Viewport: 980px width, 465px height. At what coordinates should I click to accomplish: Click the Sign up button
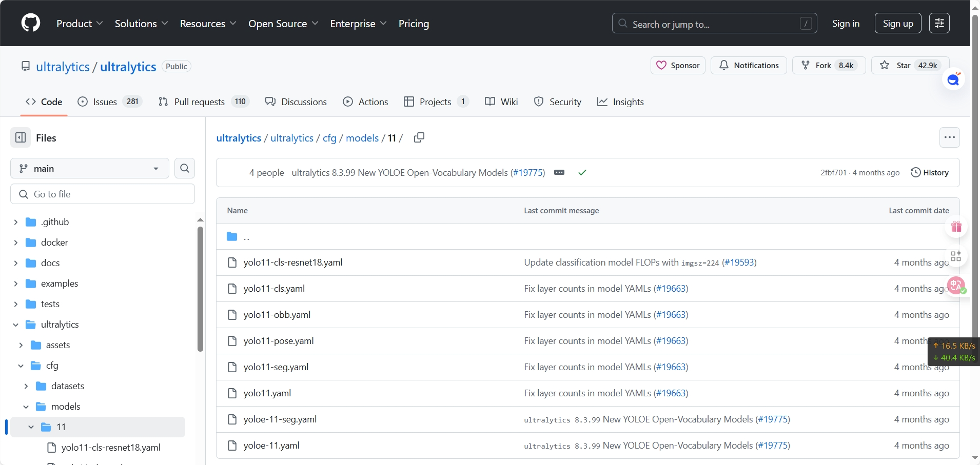tap(898, 23)
